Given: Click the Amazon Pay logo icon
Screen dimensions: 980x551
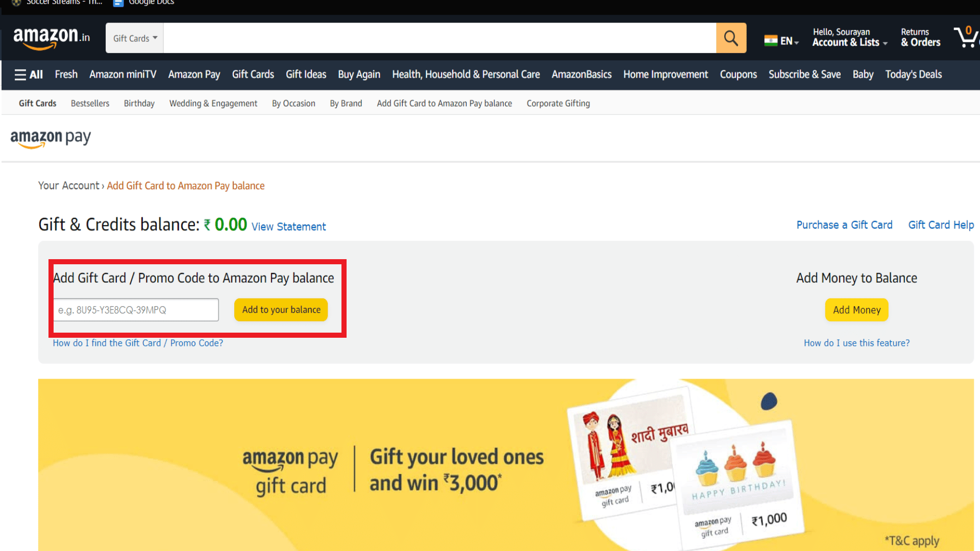Looking at the screenshot, I should 50,139.
